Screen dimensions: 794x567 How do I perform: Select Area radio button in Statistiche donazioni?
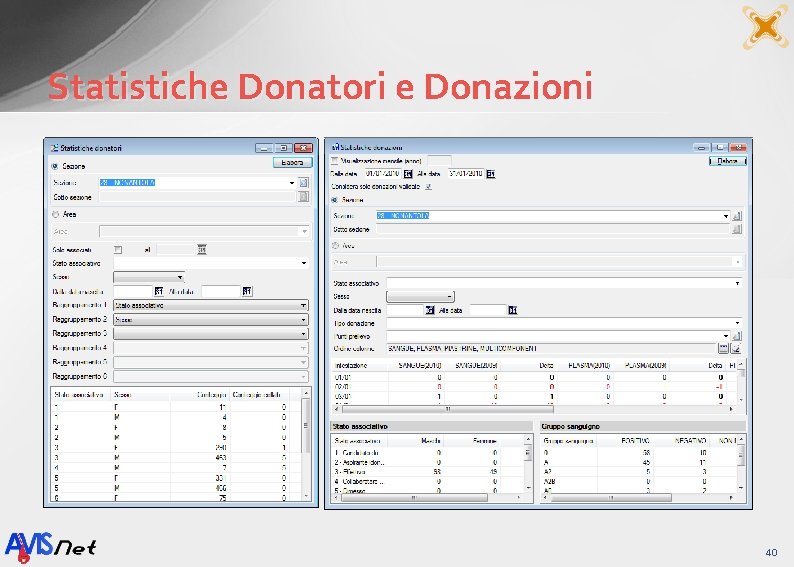[x=335, y=246]
